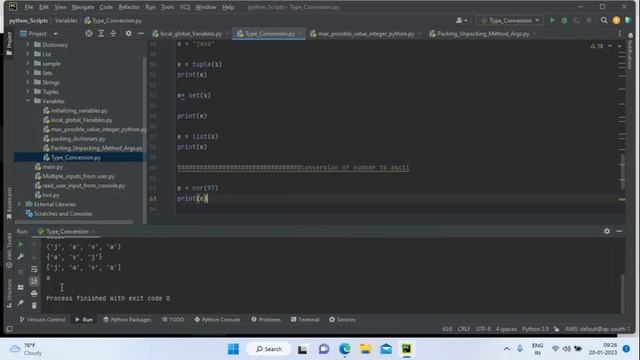This screenshot has height=360, width=640.
Task: Open Version Control tool window
Action: (x=42, y=320)
